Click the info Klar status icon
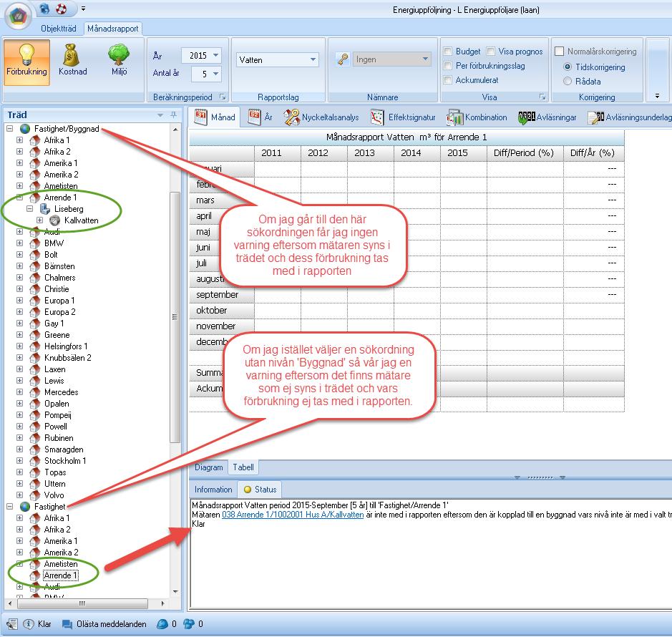 point(29,624)
